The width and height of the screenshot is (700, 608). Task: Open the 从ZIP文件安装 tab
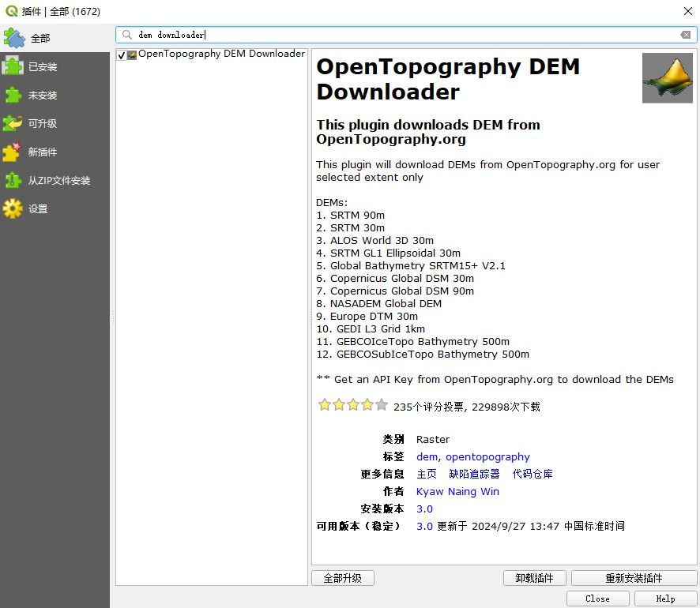(x=55, y=181)
